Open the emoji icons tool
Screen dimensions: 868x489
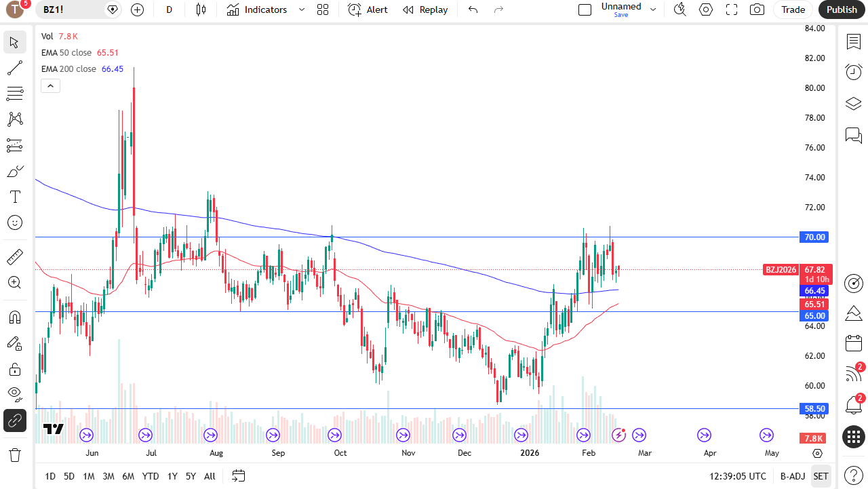15,222
